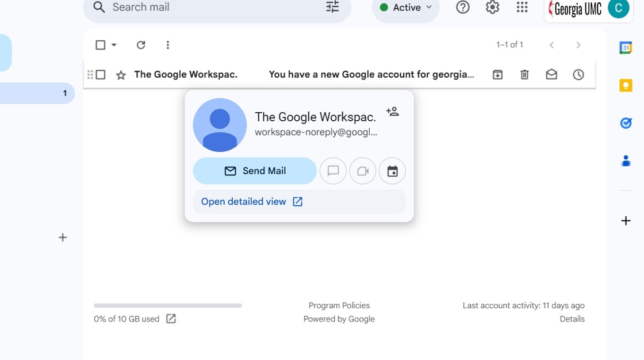Delete the Google Workspace email

[x=524, y=74]
